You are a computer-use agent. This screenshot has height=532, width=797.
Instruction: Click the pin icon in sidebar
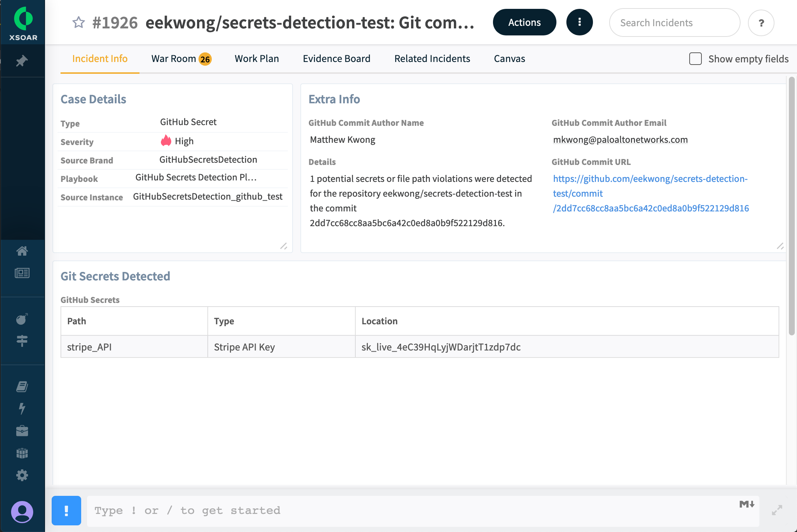click(x=22, y=61)
